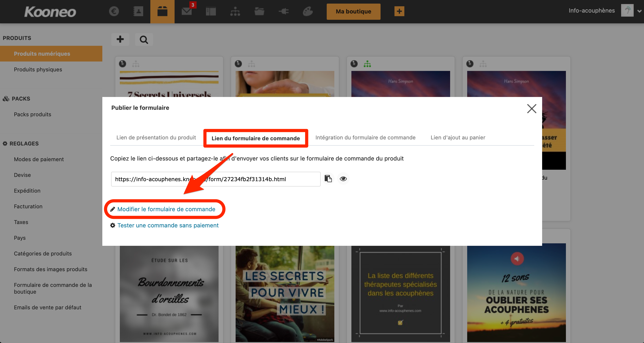Click the order form URL field
This screenshot has width=644, height=343.
tap(215, 179)
